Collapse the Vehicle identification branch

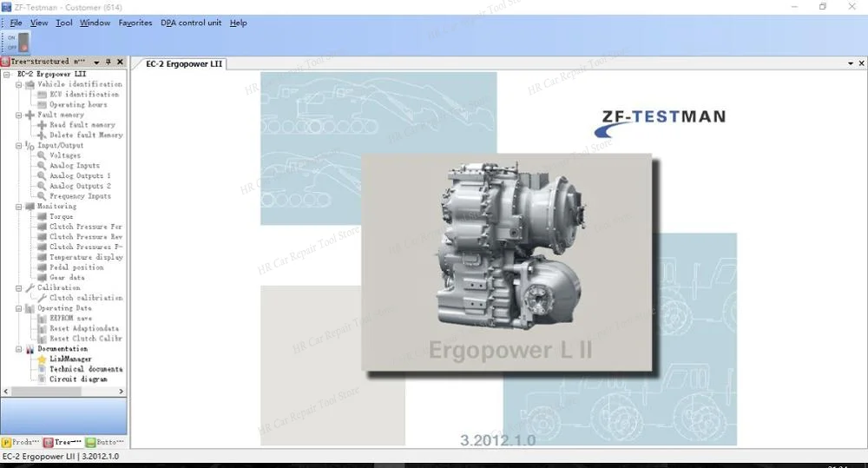click(x=19, y=85)
